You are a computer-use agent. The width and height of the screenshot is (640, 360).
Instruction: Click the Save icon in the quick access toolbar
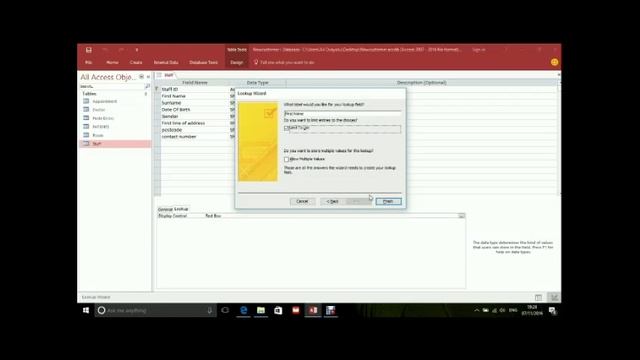89,50
